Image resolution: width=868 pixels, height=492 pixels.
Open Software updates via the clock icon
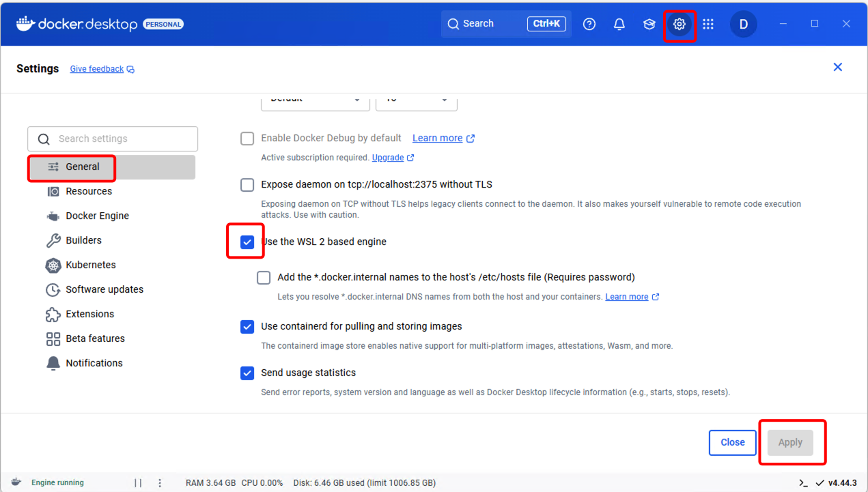(53, 289)
